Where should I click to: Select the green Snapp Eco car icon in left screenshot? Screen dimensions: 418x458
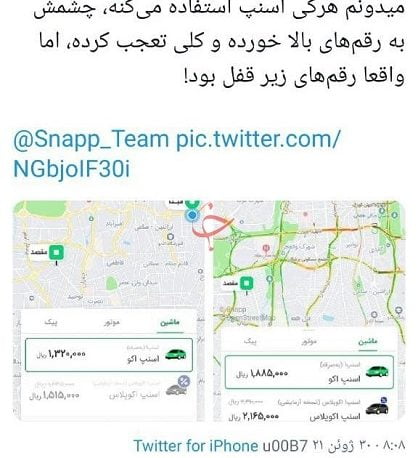[x=176, y=354]
